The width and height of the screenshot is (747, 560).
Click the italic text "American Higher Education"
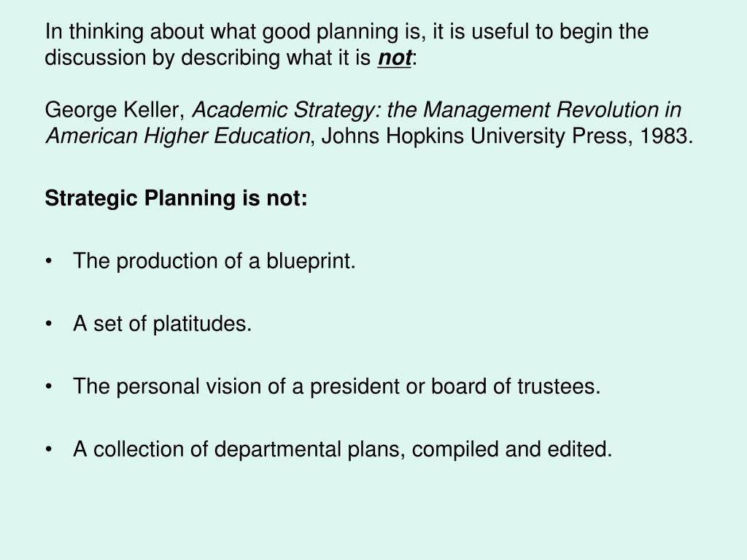click(x=178, y=136)
